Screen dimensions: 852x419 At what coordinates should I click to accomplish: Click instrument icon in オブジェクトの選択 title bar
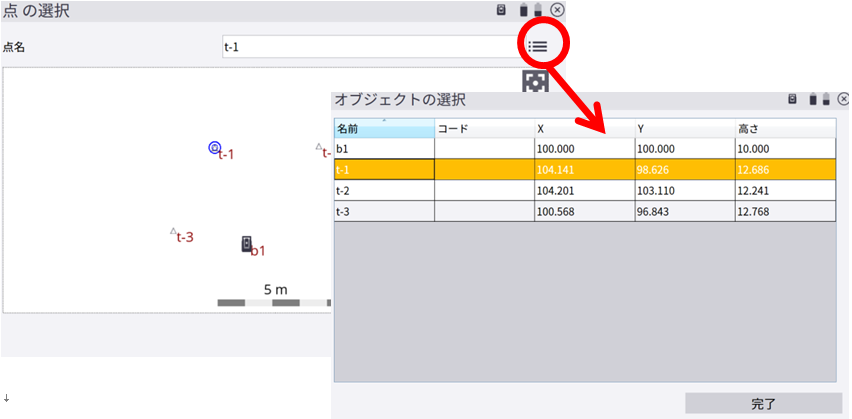(x=791, y=99)
